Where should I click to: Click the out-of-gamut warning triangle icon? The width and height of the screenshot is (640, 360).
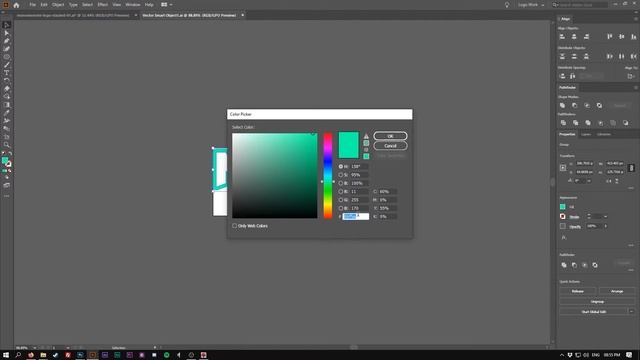(366, 136)
